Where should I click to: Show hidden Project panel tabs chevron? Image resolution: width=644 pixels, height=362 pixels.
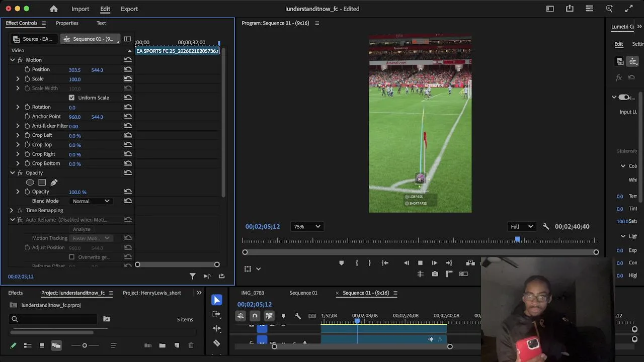click(x=199, y=293)
